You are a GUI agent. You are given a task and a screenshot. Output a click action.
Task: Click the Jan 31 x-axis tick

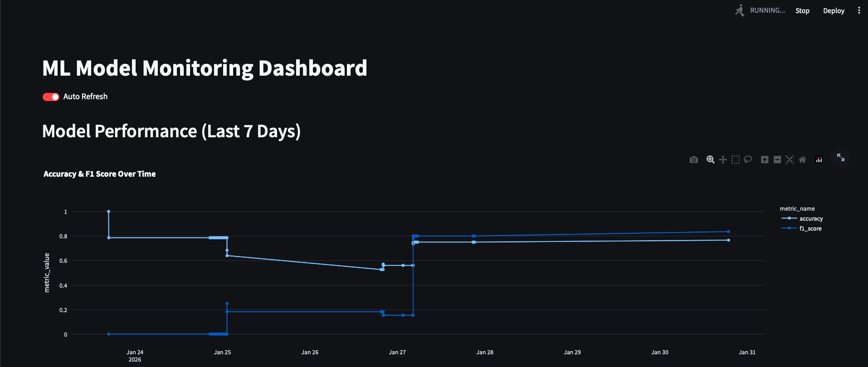(747, 352)
